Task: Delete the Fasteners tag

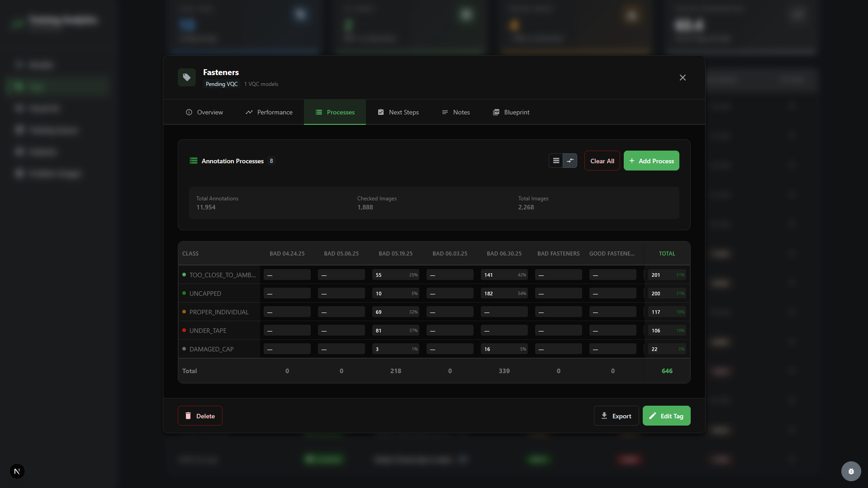Action: [200, 416]
